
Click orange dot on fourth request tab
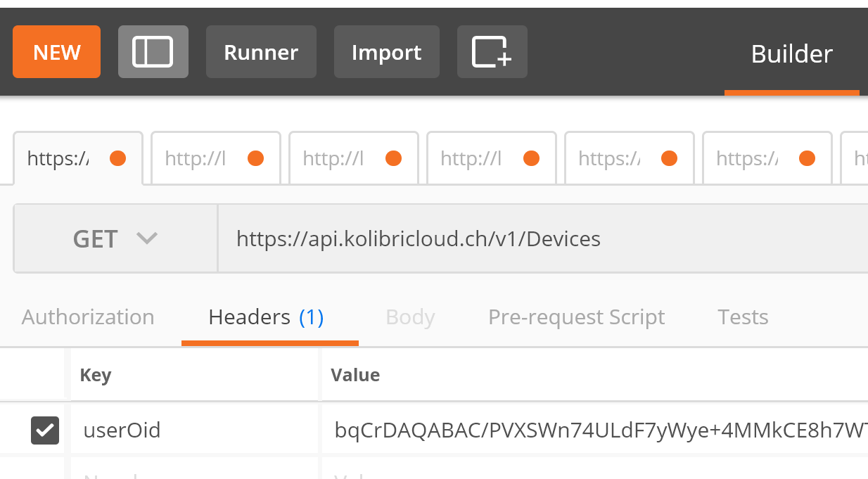pos(532,158)
